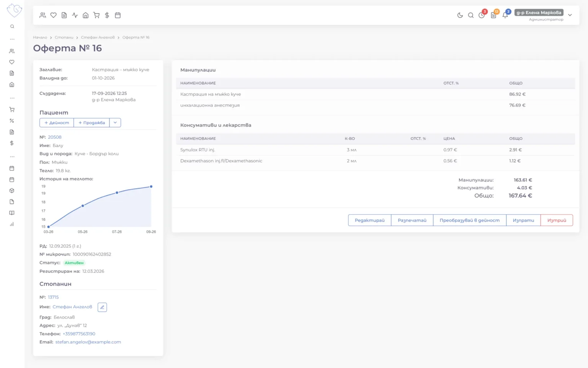588x368 pixels.
Task: Click the last weight chart point at 09-26
Action: tap(151, 187)
